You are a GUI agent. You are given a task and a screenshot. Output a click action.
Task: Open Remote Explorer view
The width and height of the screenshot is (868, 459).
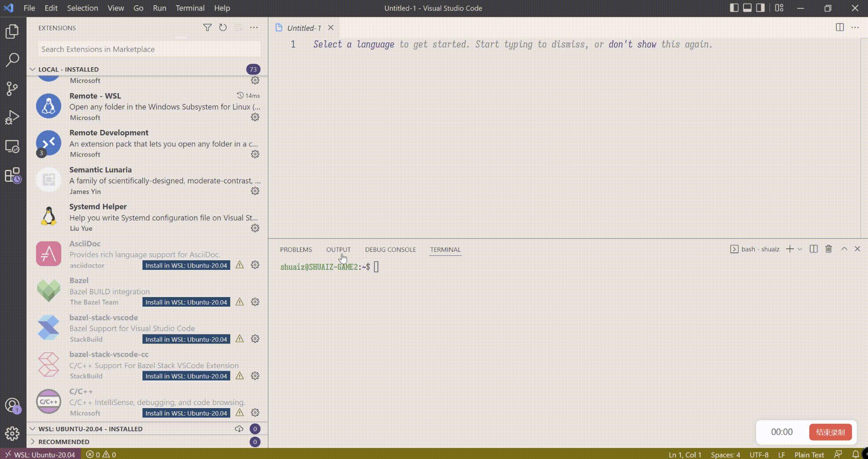[12, 146]
